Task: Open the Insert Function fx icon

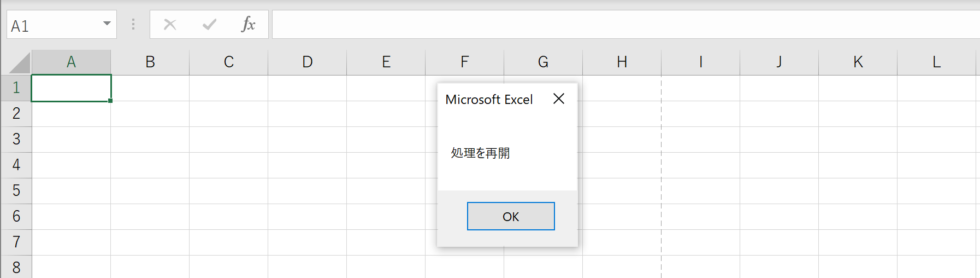Action: (249, 24)
